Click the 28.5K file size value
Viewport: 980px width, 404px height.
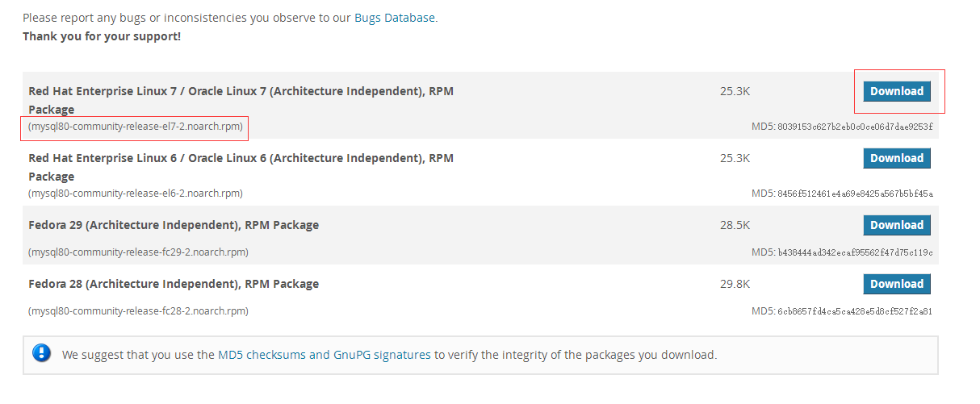click(735, 225)
